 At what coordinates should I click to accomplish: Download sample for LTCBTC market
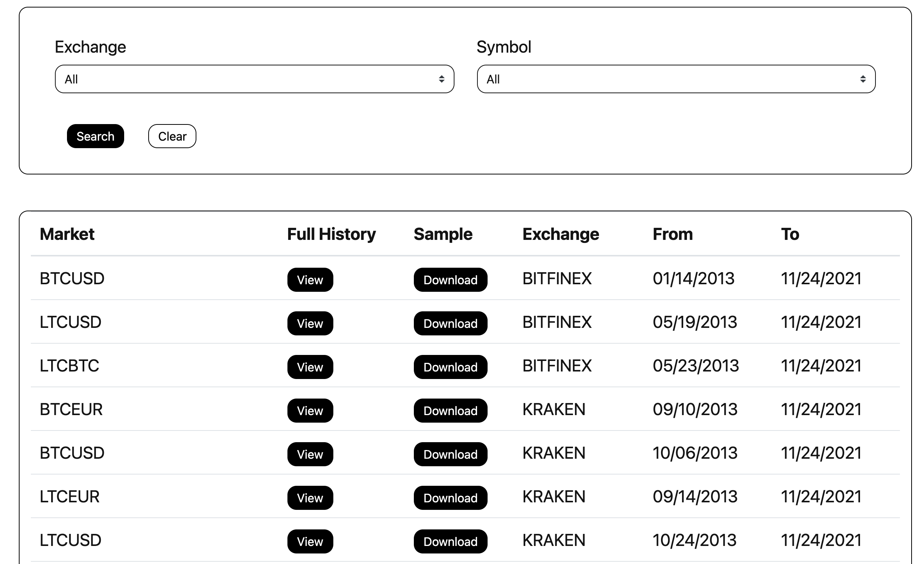click(x=450, y=367)
